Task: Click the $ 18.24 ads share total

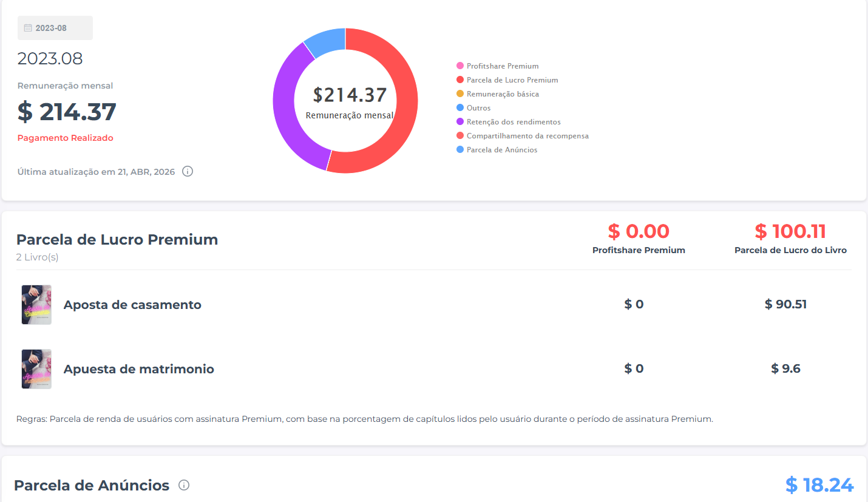Action: (x=819, y=485)
